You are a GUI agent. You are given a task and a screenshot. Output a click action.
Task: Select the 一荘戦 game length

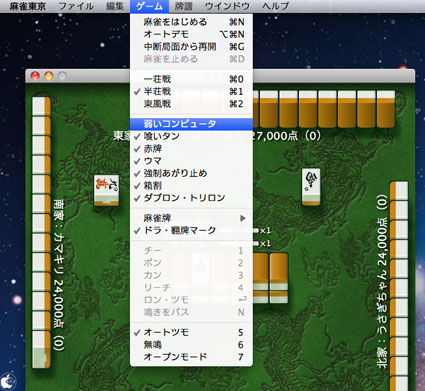click(x=191, y=79)
